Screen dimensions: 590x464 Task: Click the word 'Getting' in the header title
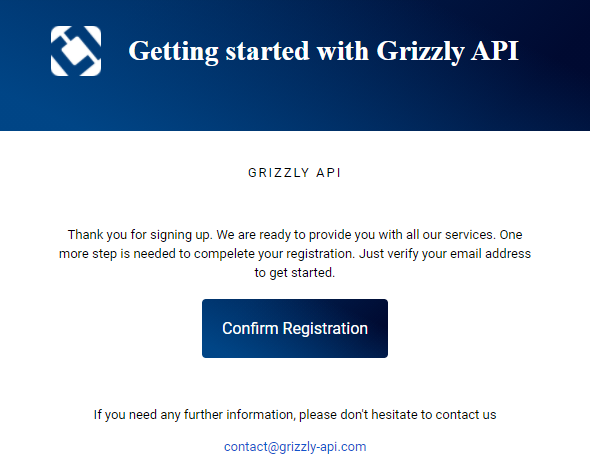pyautogui.click(x=173, y=51)
